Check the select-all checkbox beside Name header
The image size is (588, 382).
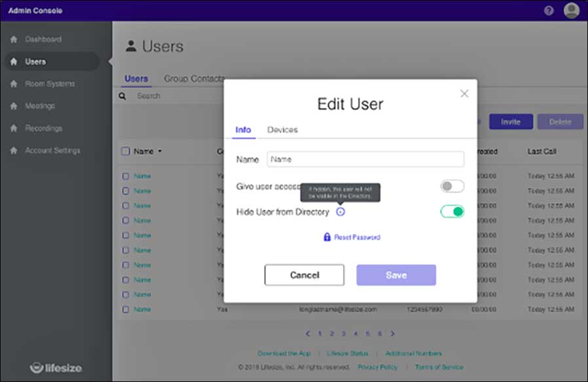(x=126, y=151)
